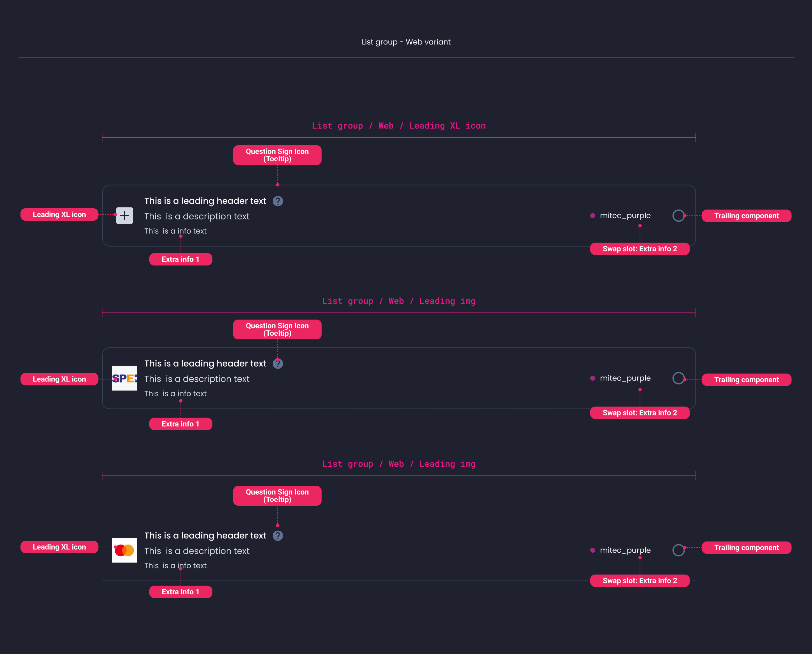Click 'This is a leading header text' in Mastercard row

tap(205, 536)
